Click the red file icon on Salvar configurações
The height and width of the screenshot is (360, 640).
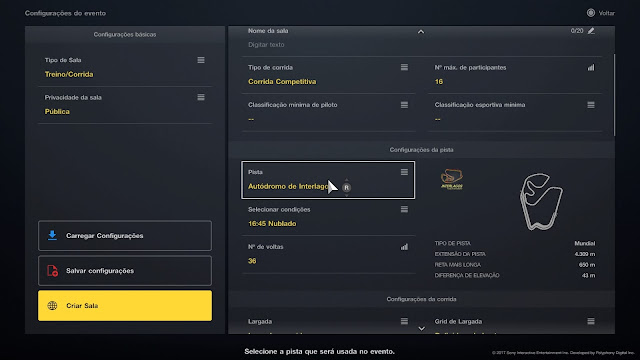52,271
